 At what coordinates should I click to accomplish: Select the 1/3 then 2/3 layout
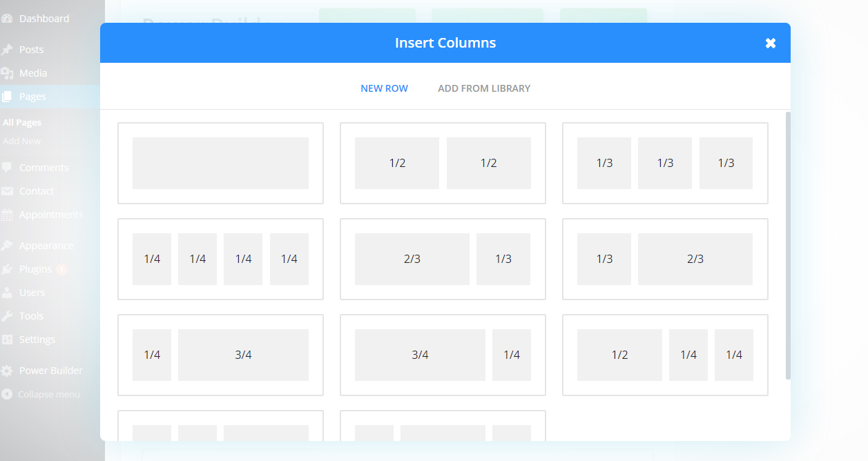tap(665, 259)
